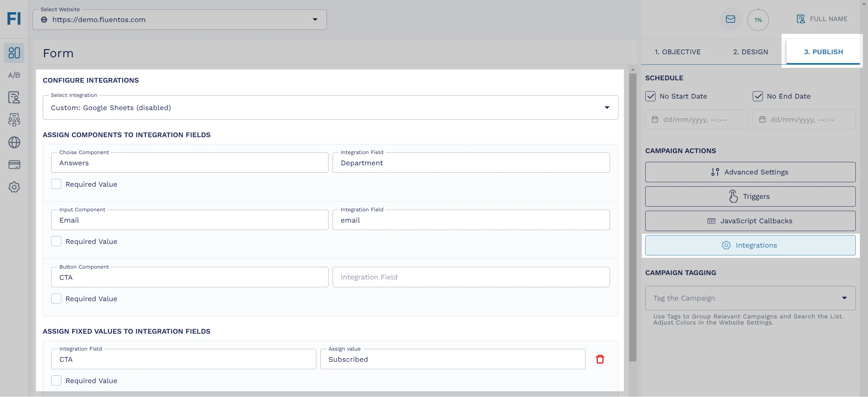Screen dimensions: 868x397
Task: Toggle the No End Date checkbox
Action: [757, 96]
